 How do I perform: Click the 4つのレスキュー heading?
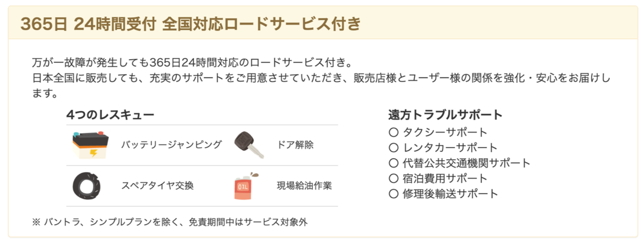(x=110, y=115)
